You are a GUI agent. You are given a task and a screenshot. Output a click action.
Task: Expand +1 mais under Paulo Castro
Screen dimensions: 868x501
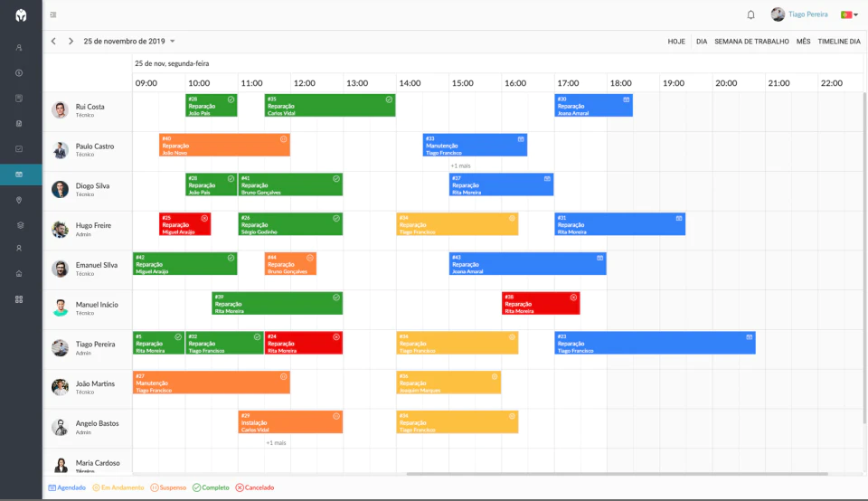[x=460, y=165]
